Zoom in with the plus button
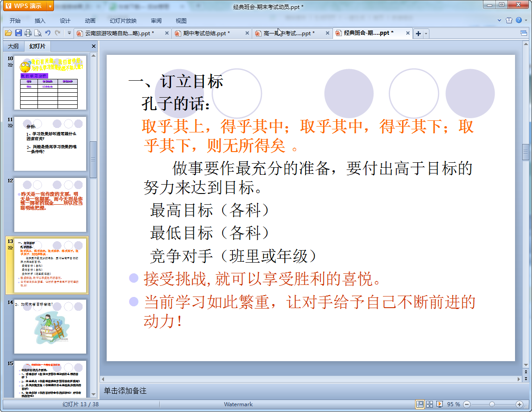 click(520, 404)
